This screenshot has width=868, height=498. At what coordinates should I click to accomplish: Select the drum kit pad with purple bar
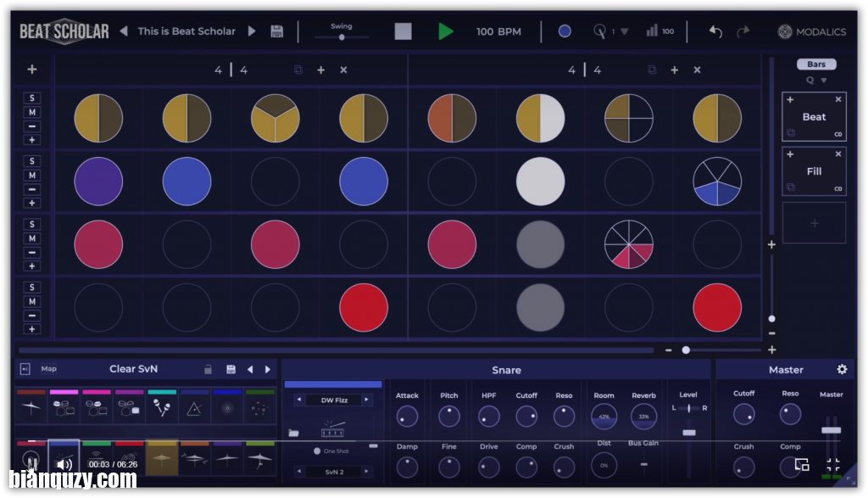[129, 408]
